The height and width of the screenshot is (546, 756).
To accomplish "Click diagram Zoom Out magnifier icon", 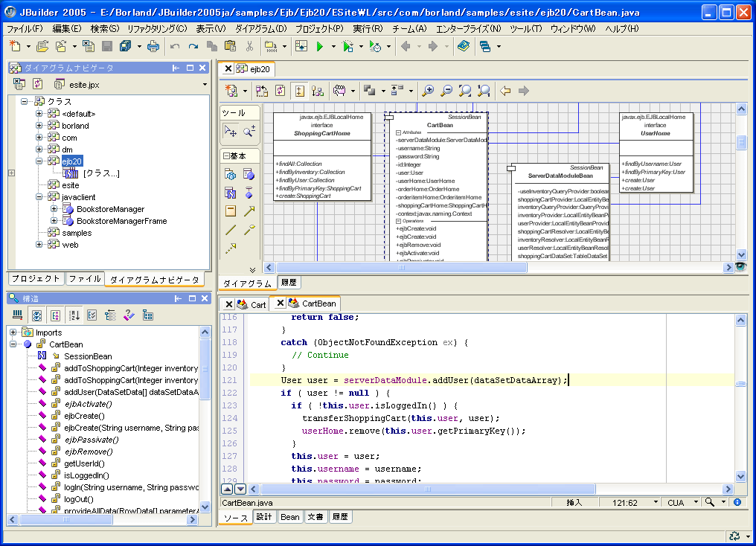I will (x=447, y=91).
